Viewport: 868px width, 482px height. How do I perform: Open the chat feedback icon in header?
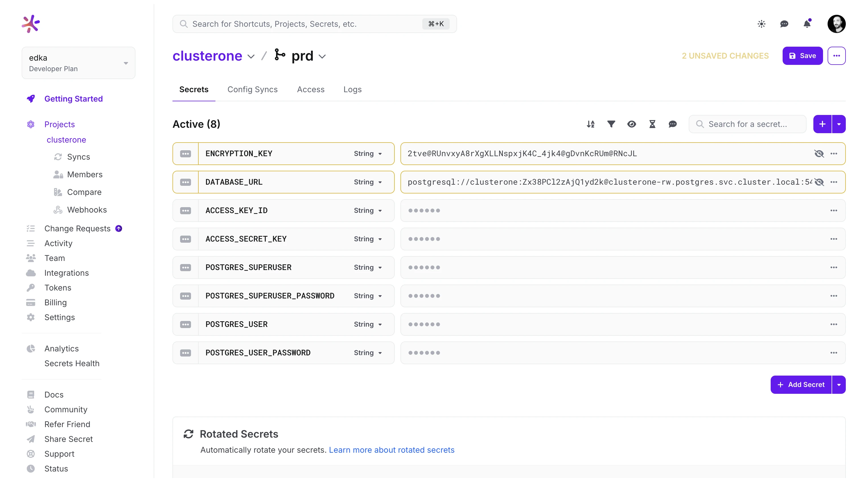784,24
